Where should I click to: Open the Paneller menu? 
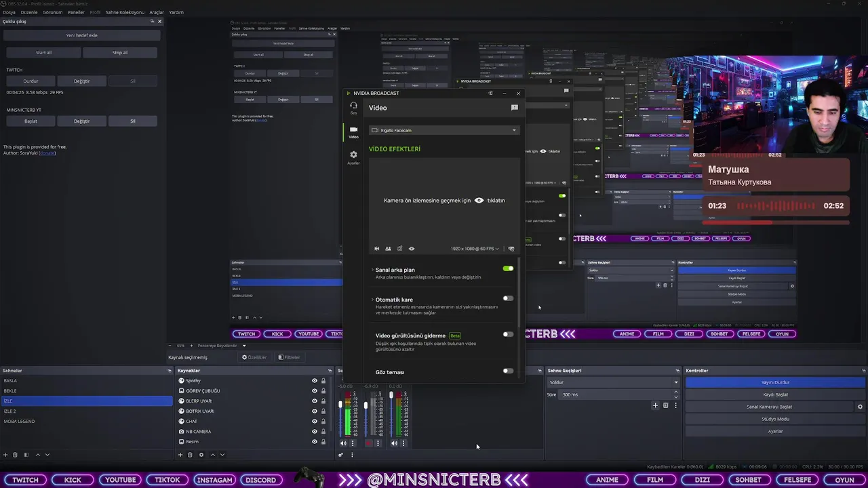click(76, 12)
